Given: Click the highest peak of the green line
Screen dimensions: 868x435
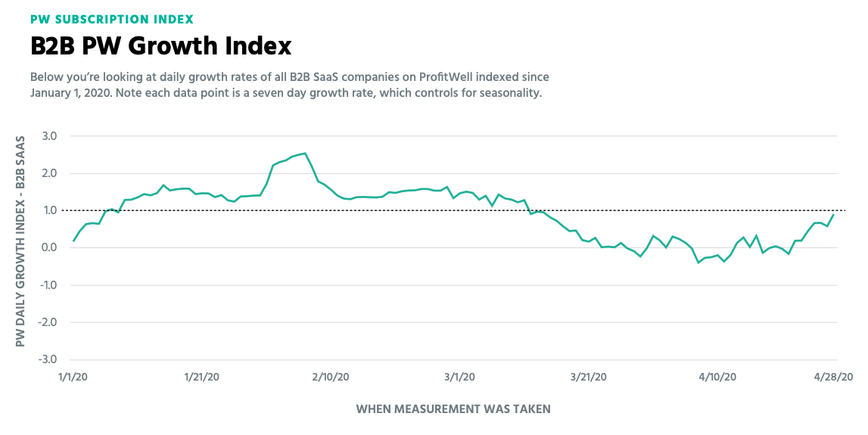Looking at the screenshot, I should pos(305,154).
